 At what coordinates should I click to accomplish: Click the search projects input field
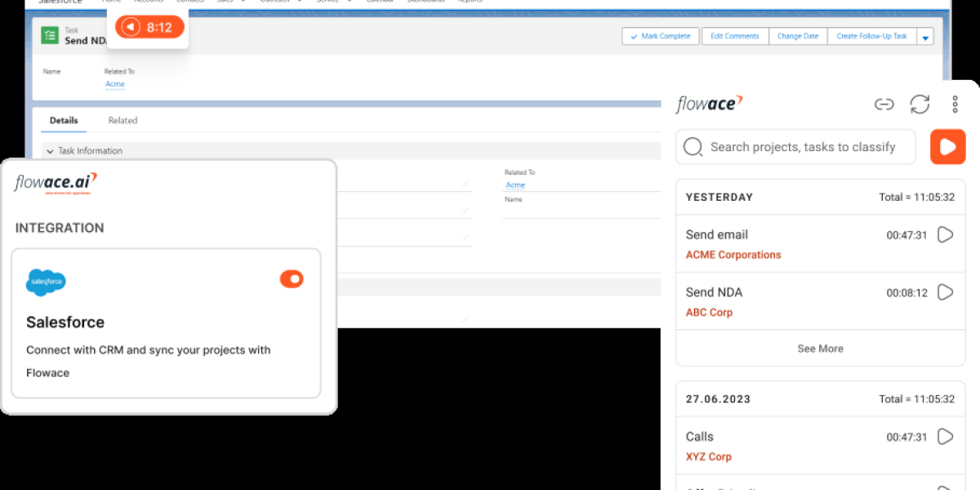[795, 147]
